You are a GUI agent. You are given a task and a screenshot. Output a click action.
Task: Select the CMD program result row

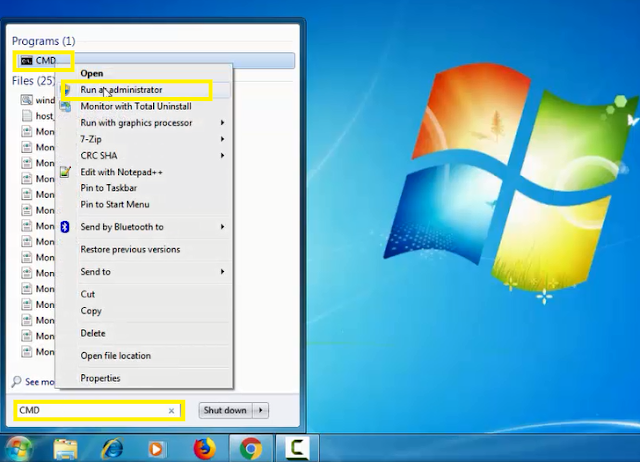click(x=155, y=60)
